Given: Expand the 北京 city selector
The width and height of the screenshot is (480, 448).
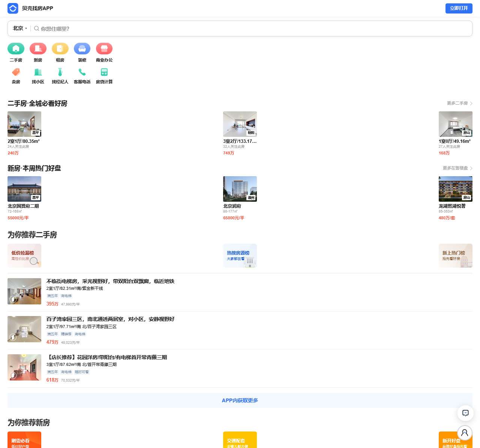Looking at the screenshot, I should click(20, 28).
